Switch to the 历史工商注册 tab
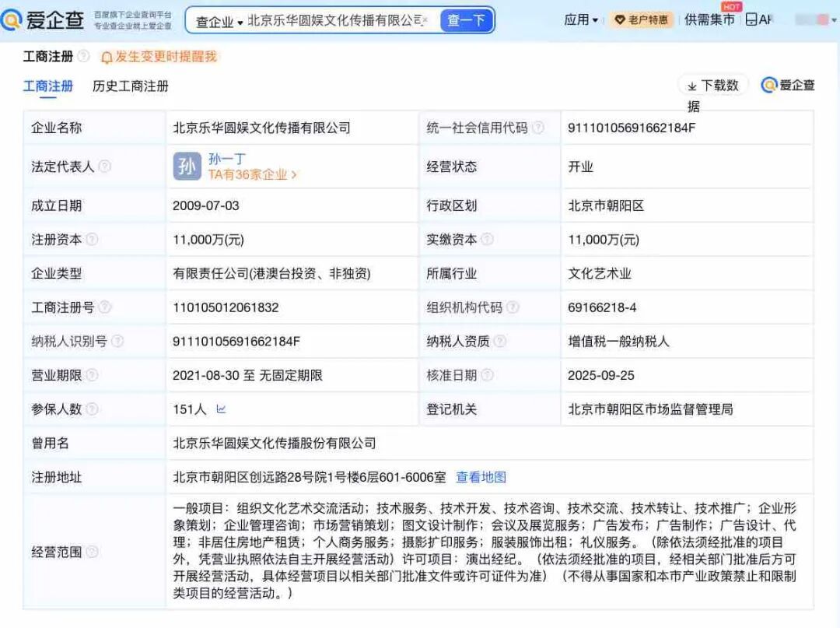The height and width of the screenshot is (628, 840). point(130,86)
